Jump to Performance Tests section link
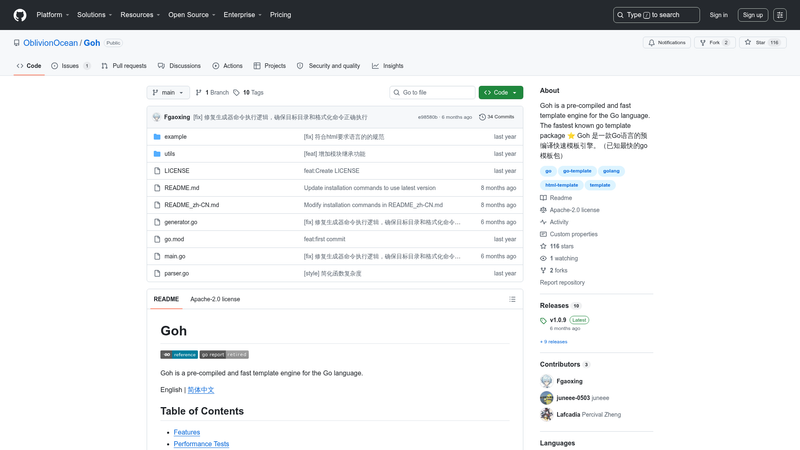This screenshot has width=800, height=450. coord(201,444)
